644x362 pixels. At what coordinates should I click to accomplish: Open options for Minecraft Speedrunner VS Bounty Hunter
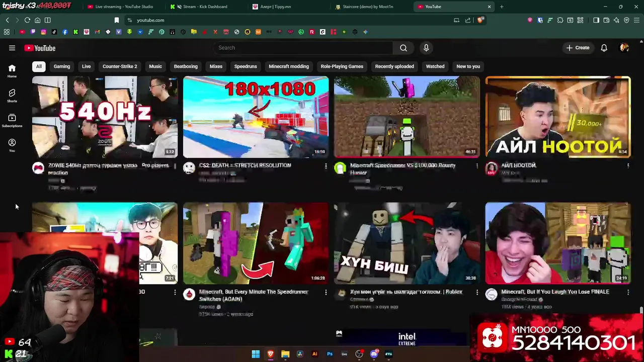pyautogui.click(x=477, y=166)
